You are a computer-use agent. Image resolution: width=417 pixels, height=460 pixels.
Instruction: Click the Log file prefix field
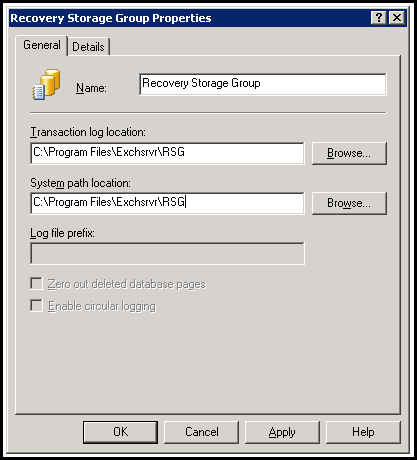tap(167, 253)
